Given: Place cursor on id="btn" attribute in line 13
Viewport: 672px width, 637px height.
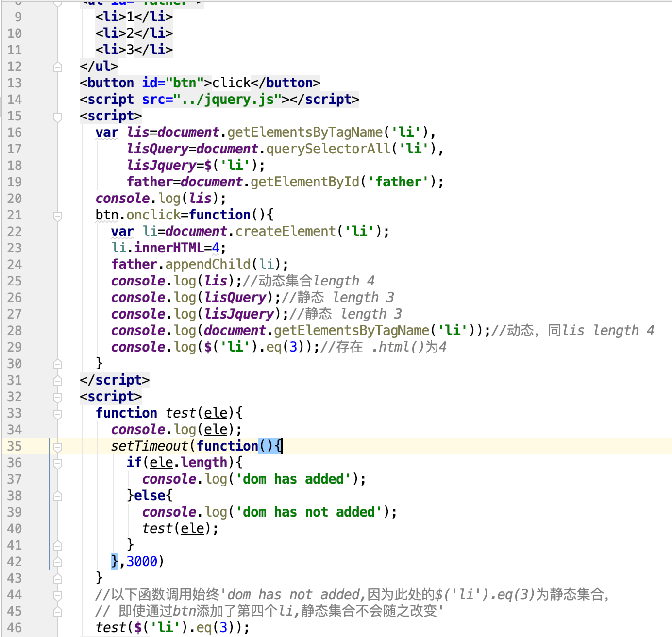Looking at the screenshot, I should tap(173, 83).
